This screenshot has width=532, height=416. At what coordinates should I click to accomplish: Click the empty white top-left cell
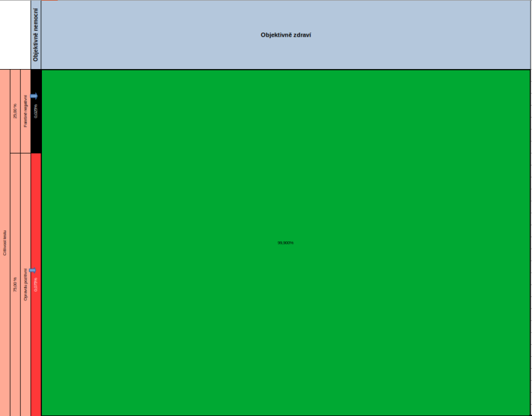15,35
